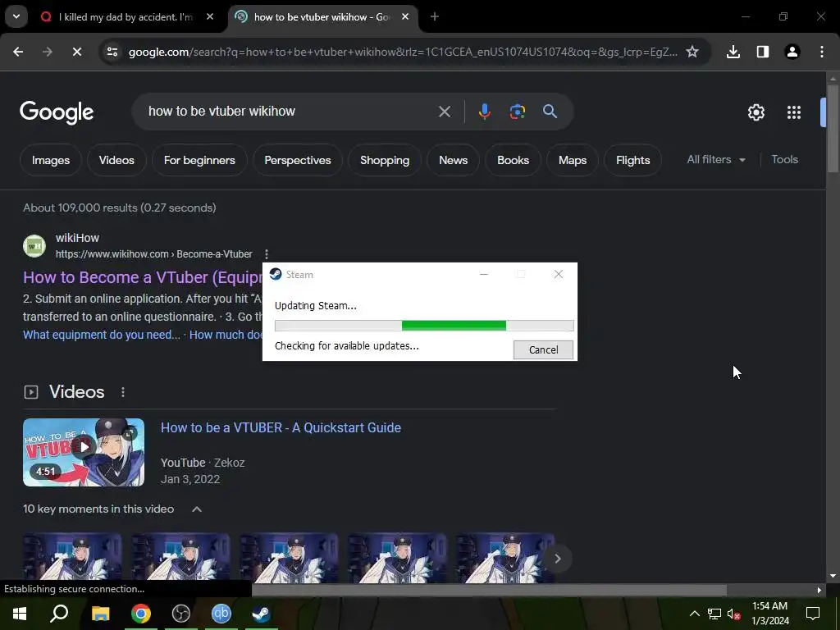The width and height of the screenshot is (840, 630).
Task: Open 'How to be a VTUBER - A Quickstart Guide' link
Action: tap(281, 427)
